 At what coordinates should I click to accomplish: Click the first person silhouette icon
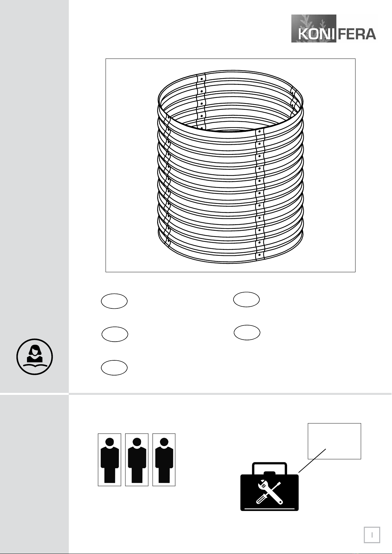pos(110,460)
